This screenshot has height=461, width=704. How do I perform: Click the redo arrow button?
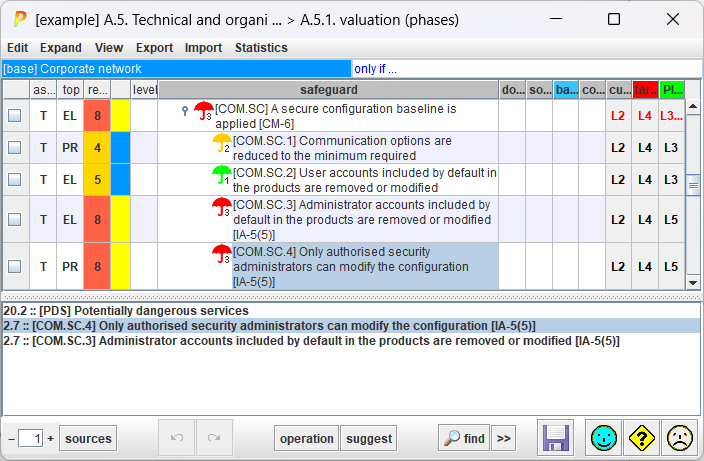[x=215, y=438]
